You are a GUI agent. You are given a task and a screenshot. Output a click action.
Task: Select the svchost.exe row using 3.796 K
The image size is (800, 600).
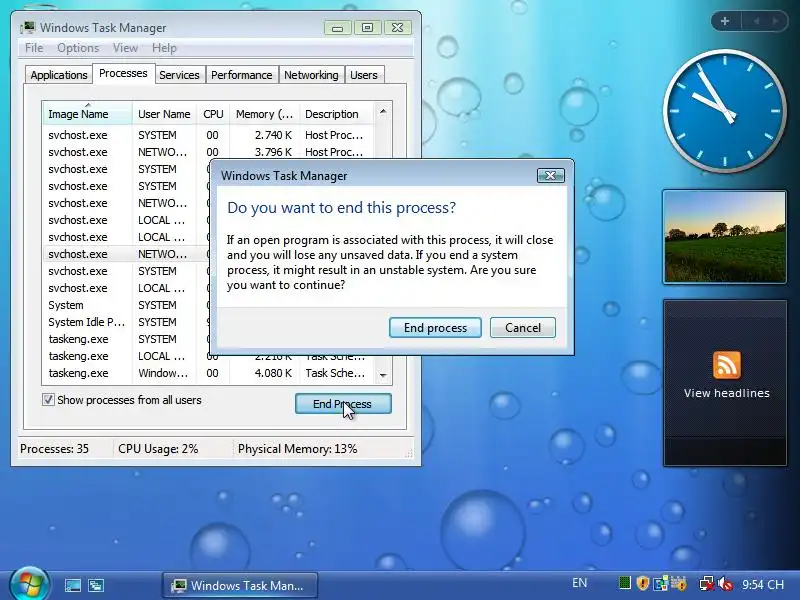pos(208,152)
